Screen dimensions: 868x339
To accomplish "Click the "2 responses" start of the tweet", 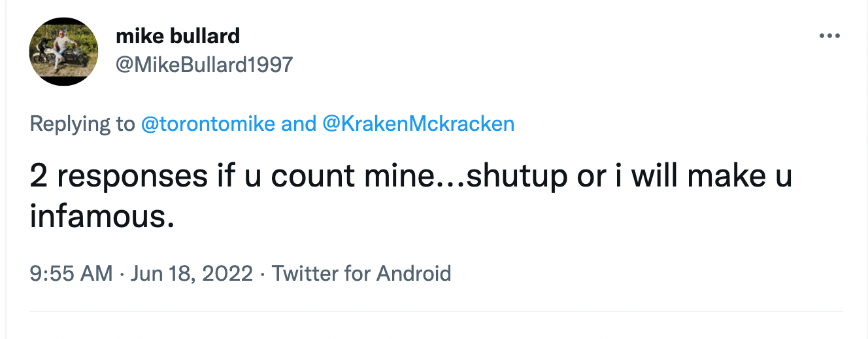I will click(x=119, y=178).
